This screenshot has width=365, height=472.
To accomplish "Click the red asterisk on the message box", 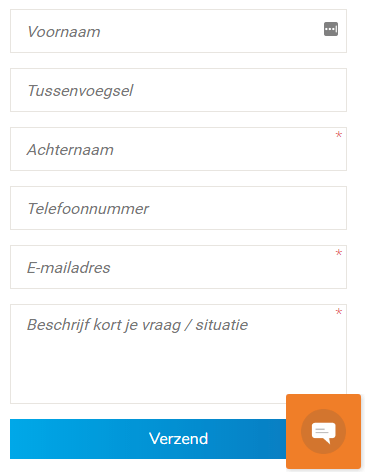I will pos(339,312).
